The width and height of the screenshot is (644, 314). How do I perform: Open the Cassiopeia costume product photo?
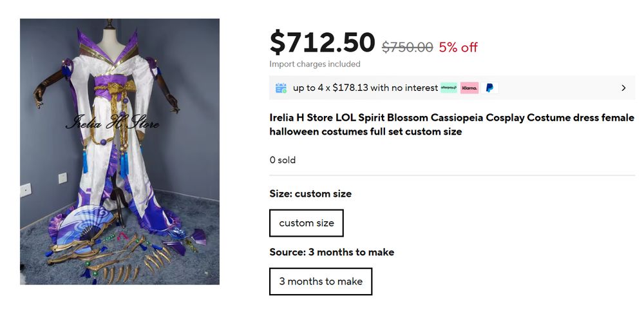pos(120,152)
